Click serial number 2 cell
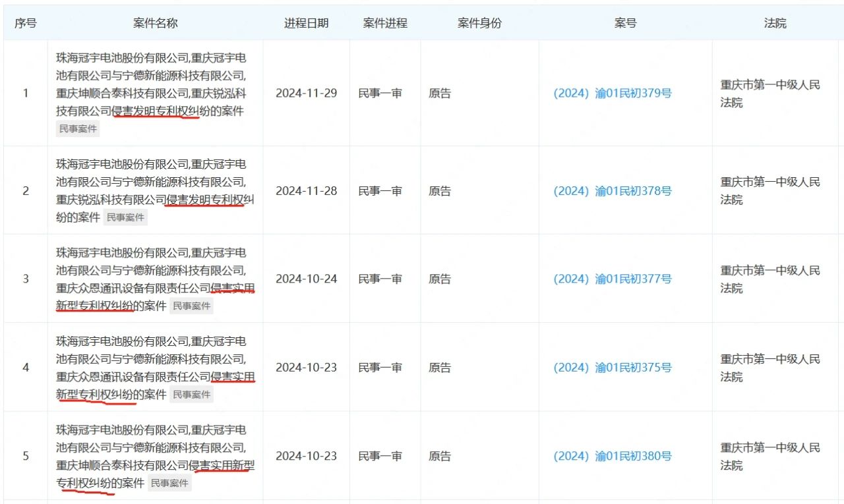Screen dimensions: 844x504 pos(26,191)
